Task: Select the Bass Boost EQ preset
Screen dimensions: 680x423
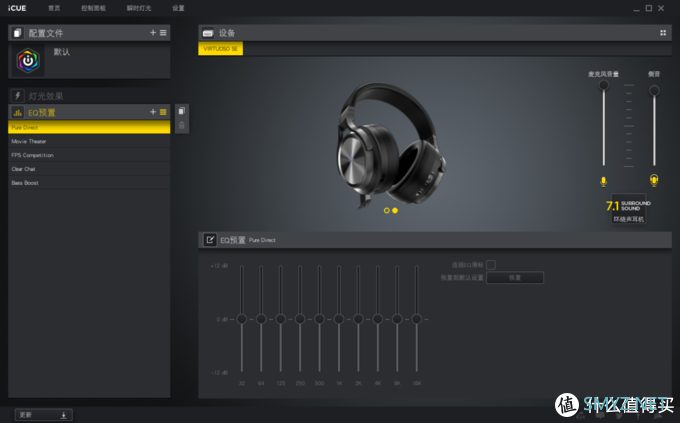Action: point(89,183)
